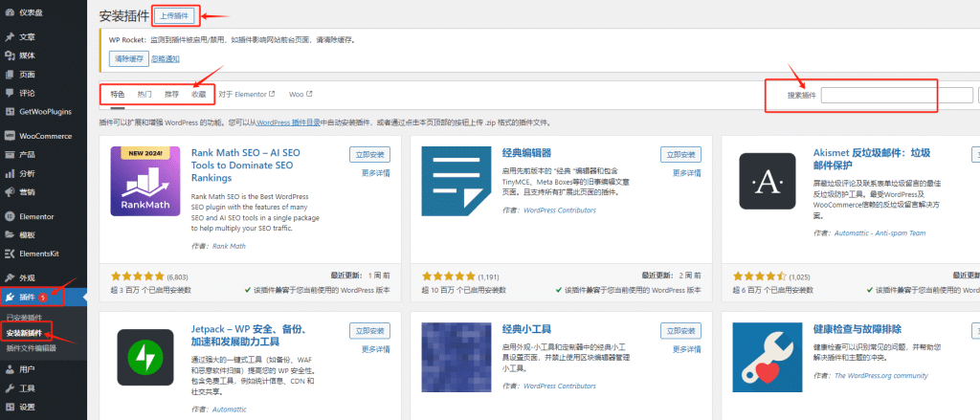Select the archive icon for 产品
Screen dimensions: 980x420
tap(10, 154)
